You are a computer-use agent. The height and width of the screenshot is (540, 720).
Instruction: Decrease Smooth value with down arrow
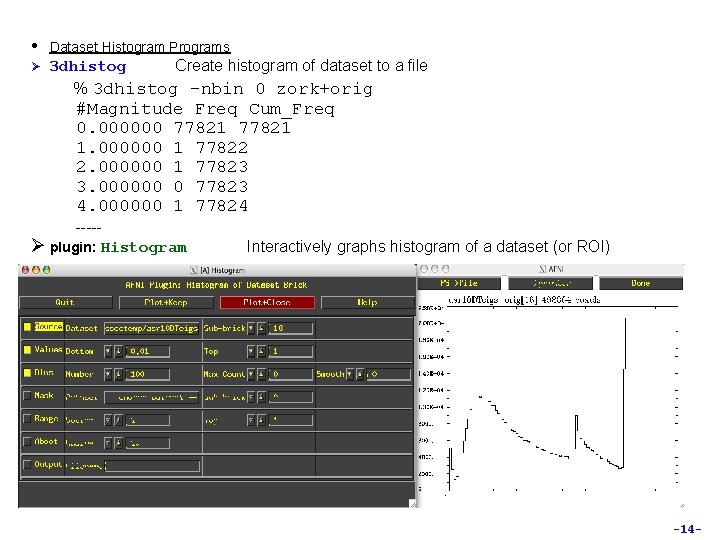tap(350, 374)
